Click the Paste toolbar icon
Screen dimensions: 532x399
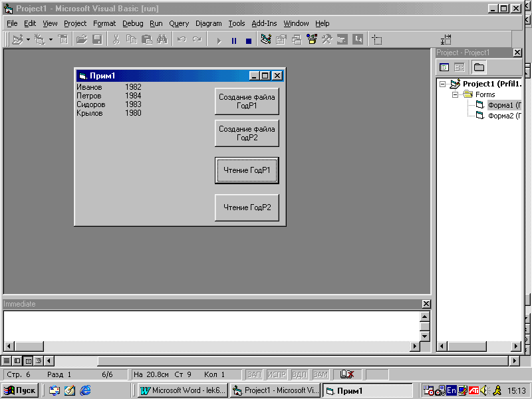pos(146,40)
